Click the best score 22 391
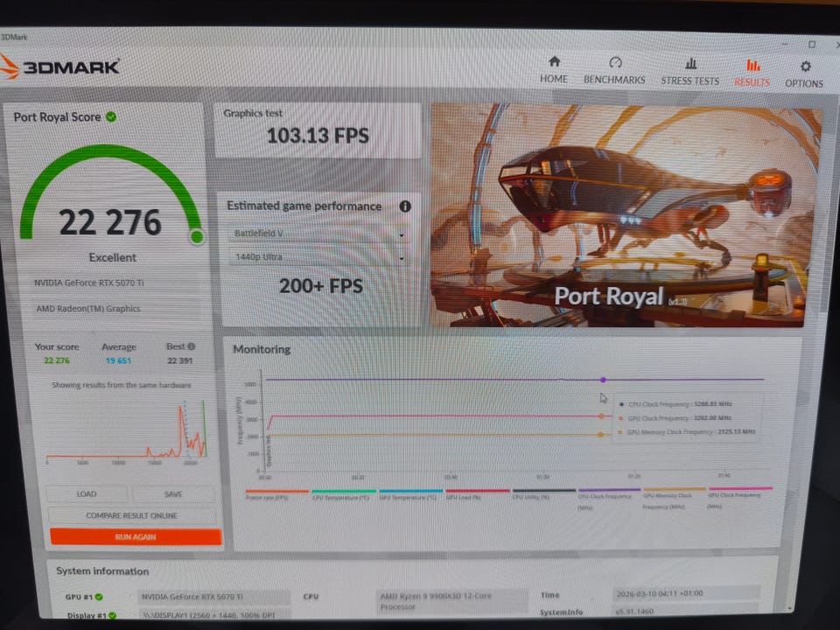The image size is (840, 630). tap(180, 360)
